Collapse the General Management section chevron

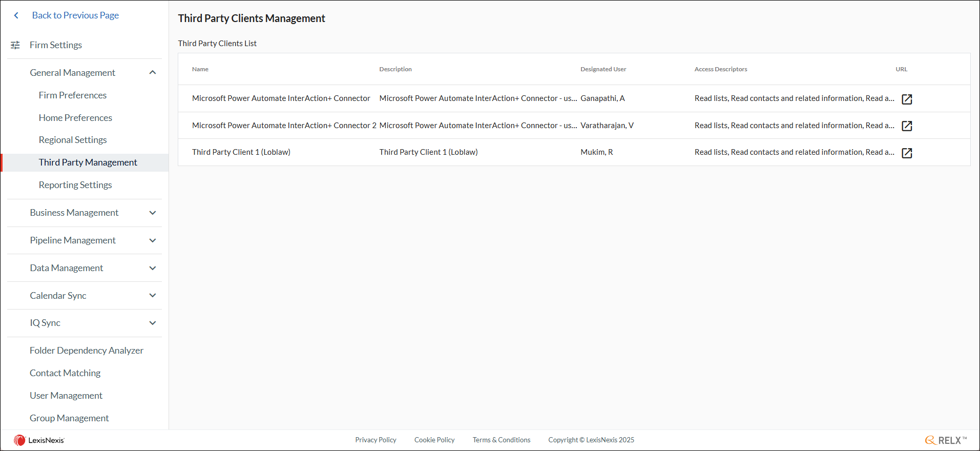pyautogui.click(x=153, y=73)
